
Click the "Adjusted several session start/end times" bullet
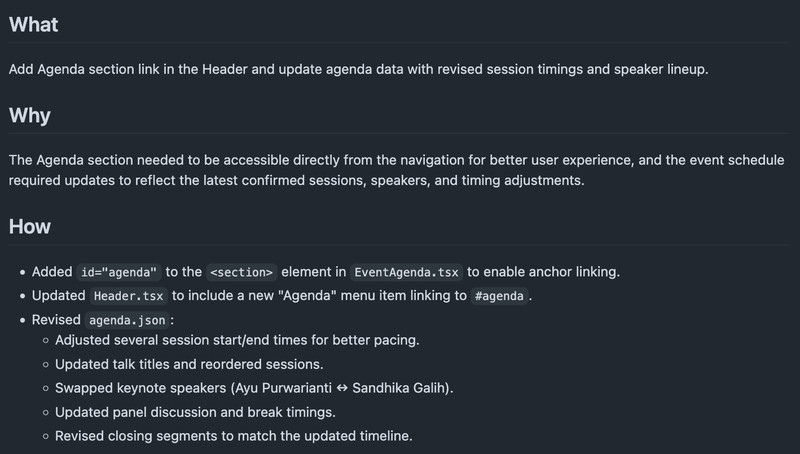237,340
